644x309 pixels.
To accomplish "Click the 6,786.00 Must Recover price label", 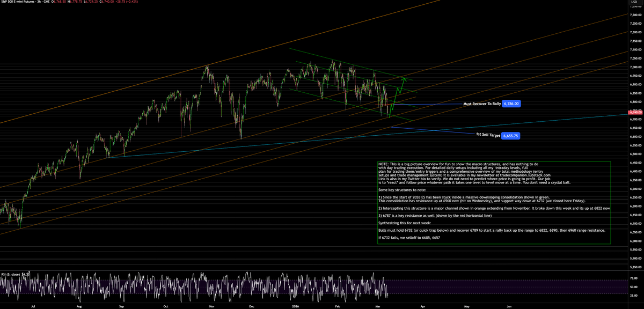I will pos(511,104).
